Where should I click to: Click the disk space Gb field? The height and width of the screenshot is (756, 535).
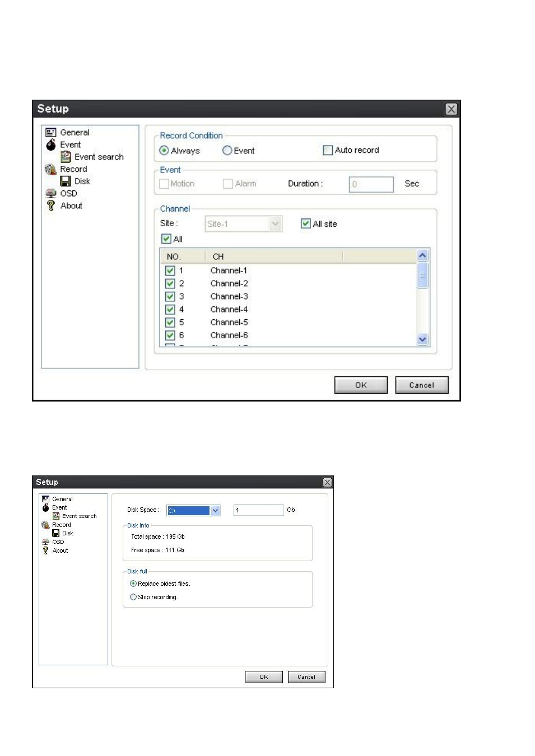(258, 510)
